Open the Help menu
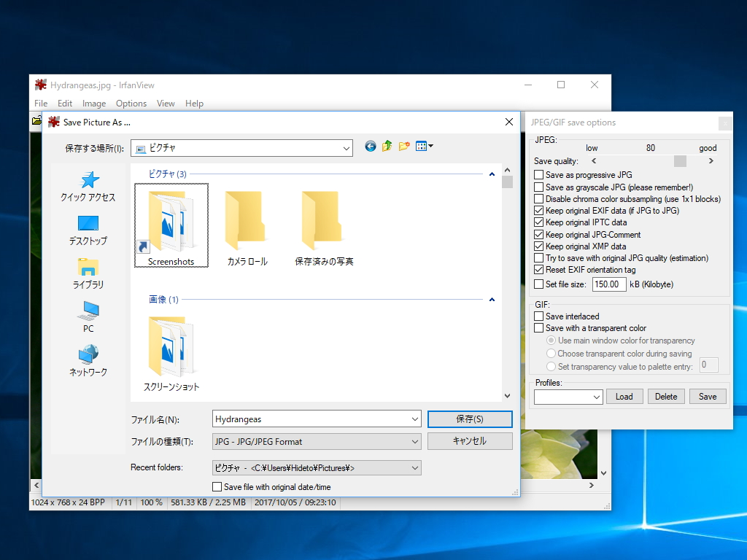 (x=194, y=104)
